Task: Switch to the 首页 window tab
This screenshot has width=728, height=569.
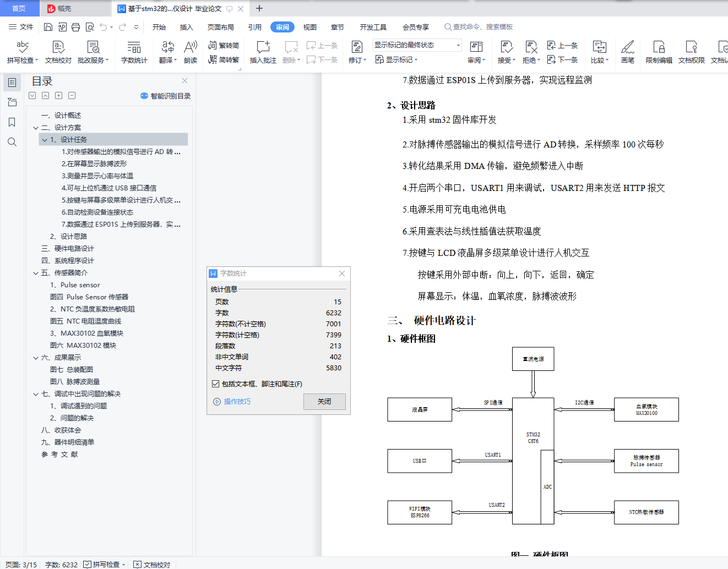Action: pos(19,8)
